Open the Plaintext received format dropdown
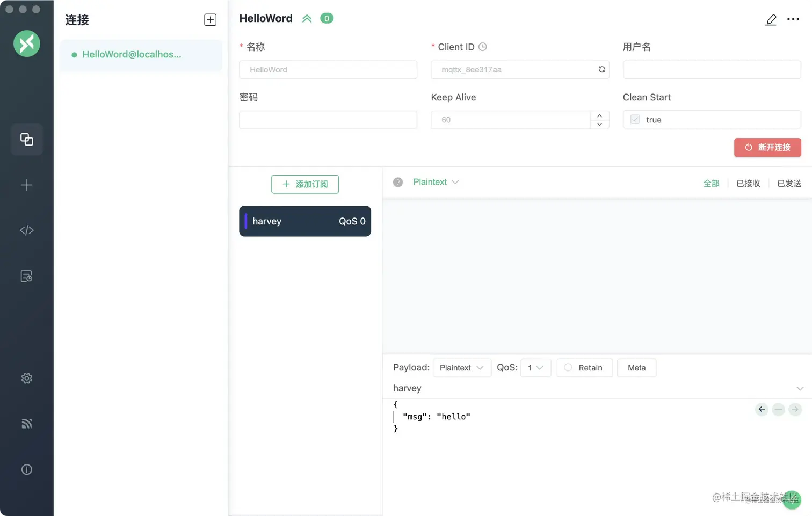The image size is (812, 516). point(436,182)
